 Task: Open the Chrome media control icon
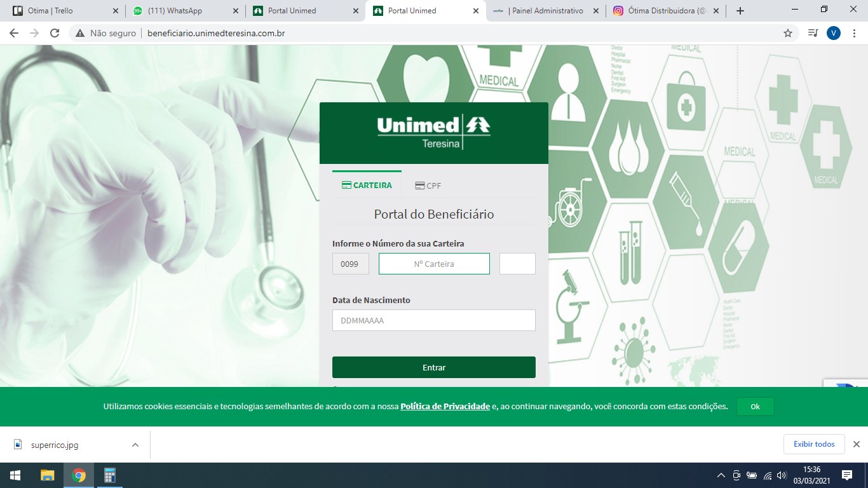click(x=812, y=33)
